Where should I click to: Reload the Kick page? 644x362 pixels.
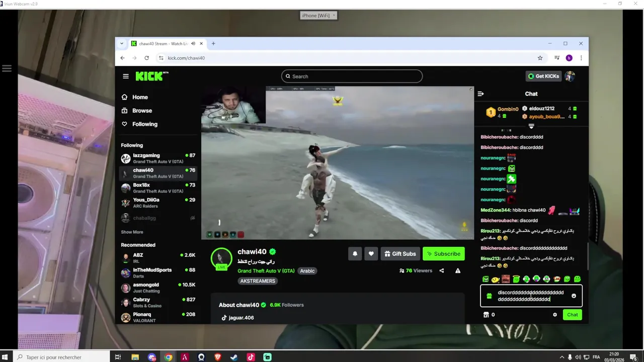(146, 58)
